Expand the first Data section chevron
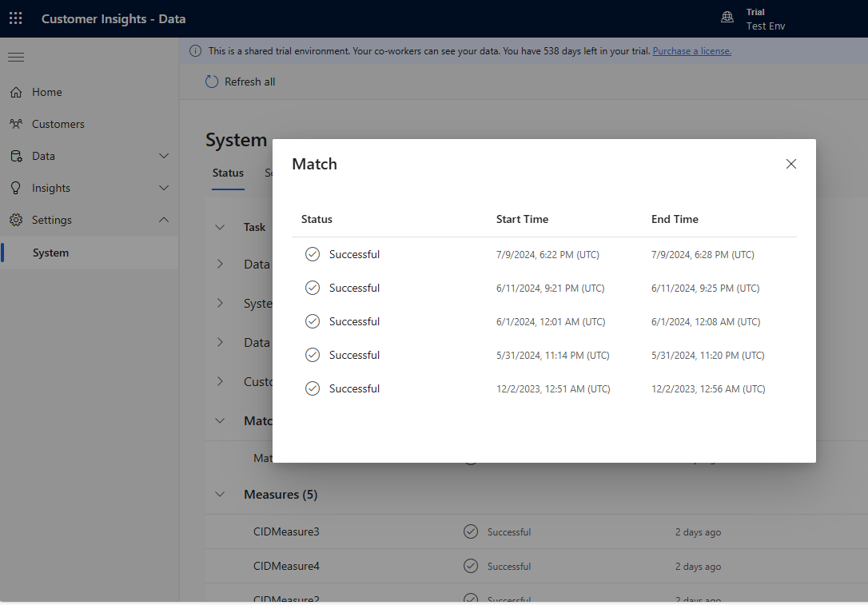 (220, 264)
